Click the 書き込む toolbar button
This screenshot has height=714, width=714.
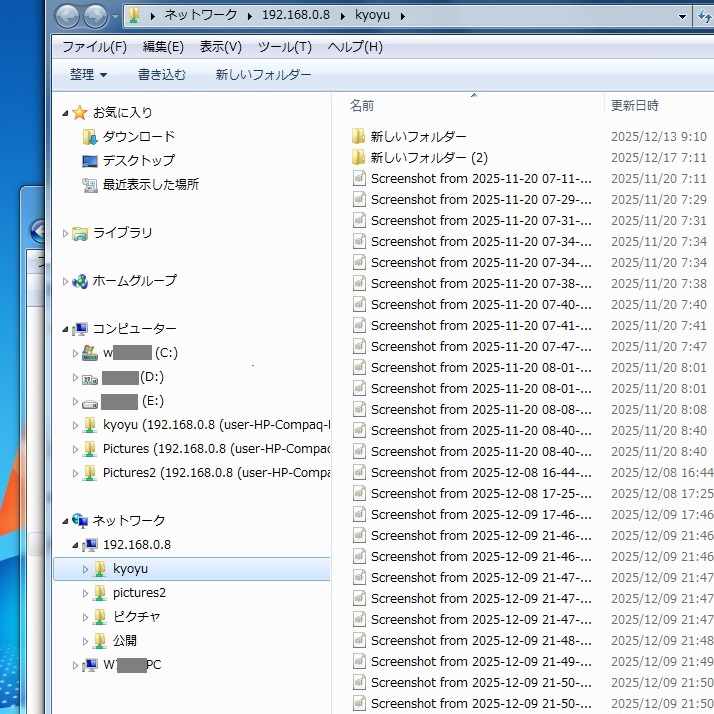(x=162, y=75)
